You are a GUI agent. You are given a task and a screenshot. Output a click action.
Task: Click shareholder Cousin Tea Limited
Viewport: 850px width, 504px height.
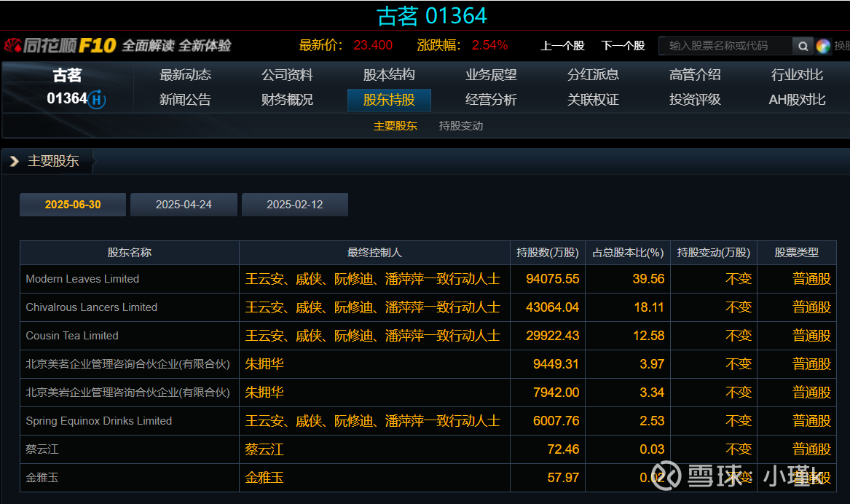click(72, 336)
